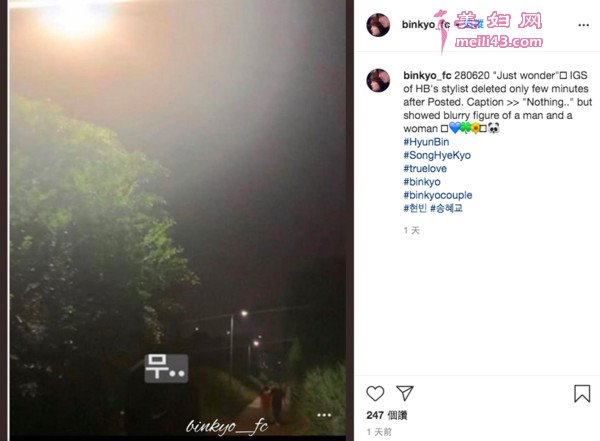The image size is (600, 441).
Task: Open the Korean #송혜교 hashtag
Action: point(447,208)
